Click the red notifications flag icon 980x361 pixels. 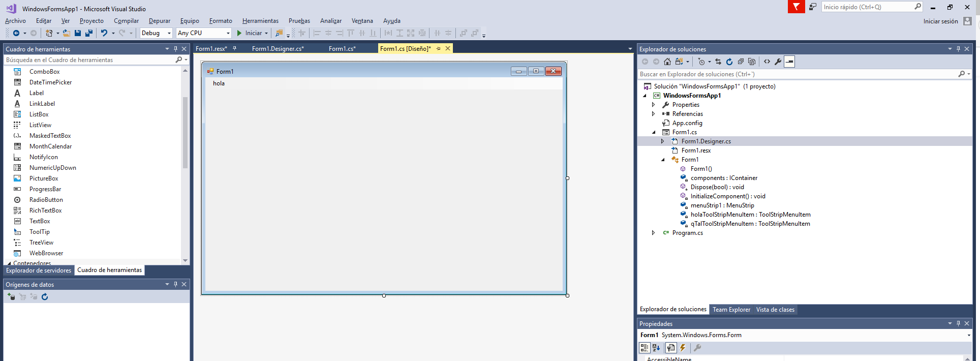click(796, 7)
